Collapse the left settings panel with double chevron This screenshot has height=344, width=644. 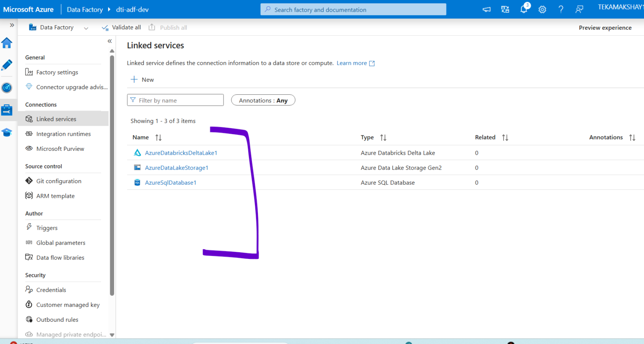tap(109, 41)
